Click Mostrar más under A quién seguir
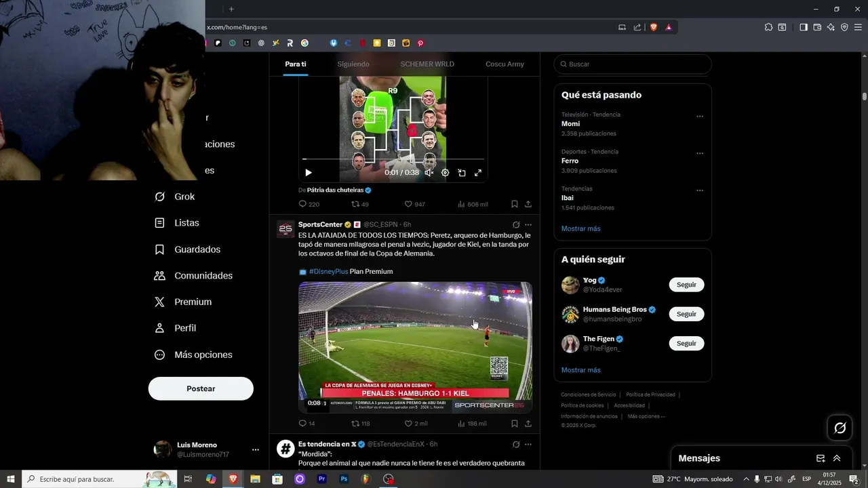 coord(580,370)
